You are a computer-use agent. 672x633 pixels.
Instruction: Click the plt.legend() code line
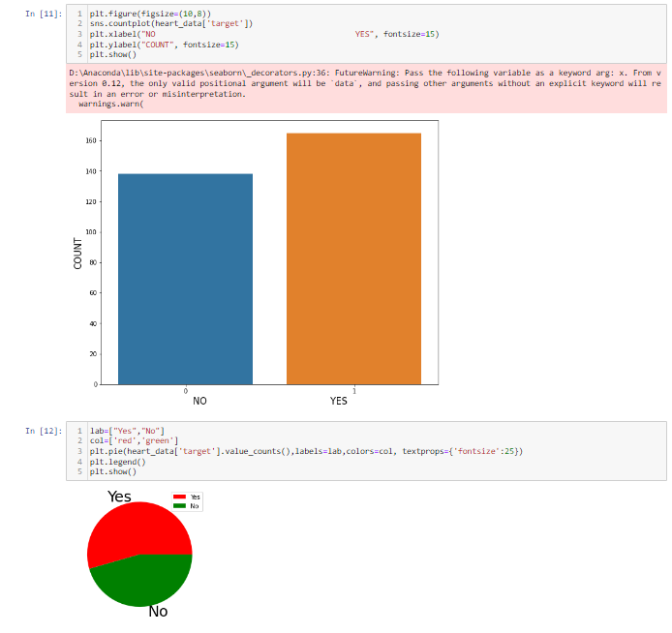[x=117, y=462]
